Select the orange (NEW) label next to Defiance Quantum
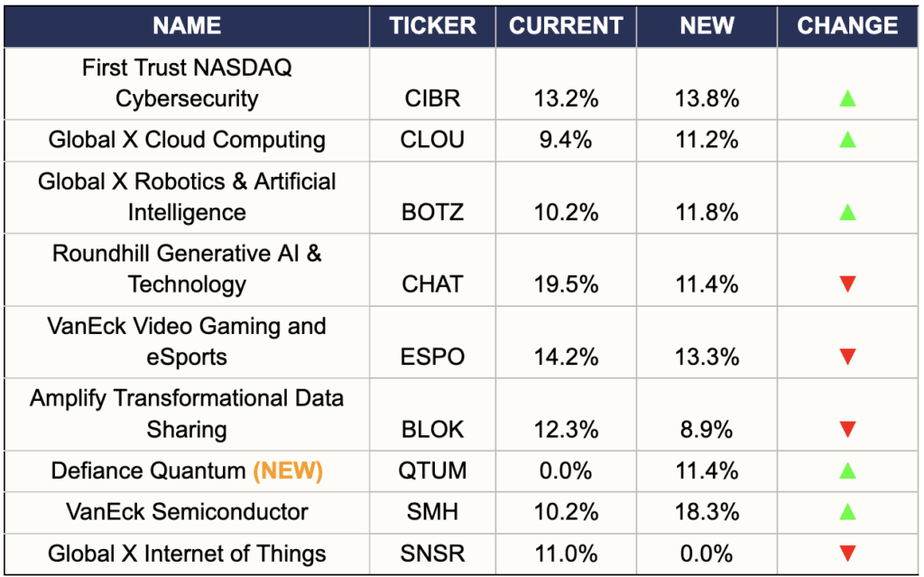The width and height of the screenshot is (924, 577). click(x=288, y=470)
